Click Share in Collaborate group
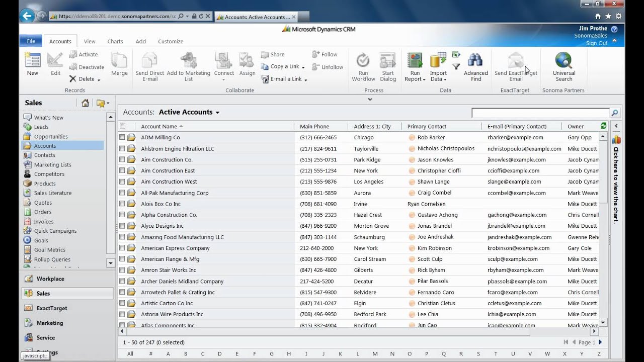644x362 pixels. pyautogui.click(x=273, y=54)
